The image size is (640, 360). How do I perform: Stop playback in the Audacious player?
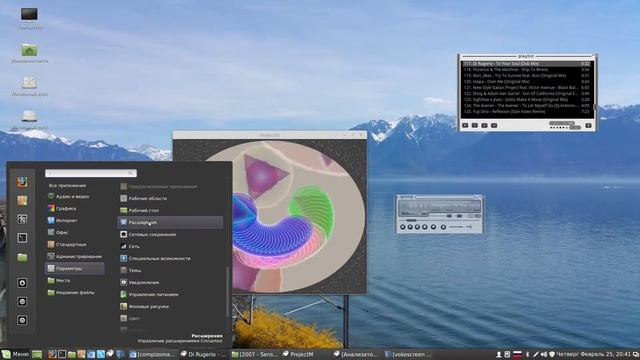point(424,227)
